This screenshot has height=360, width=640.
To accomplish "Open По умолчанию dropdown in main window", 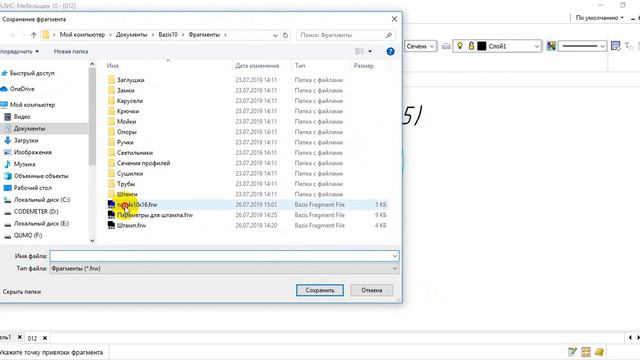I will [x=599, y=18].
